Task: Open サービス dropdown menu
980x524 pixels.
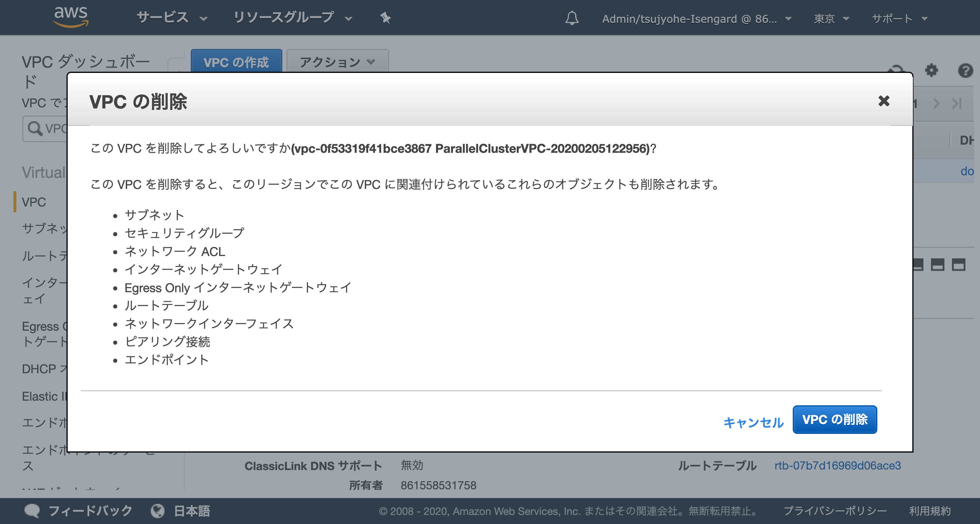Action: (x=172, y=18)
